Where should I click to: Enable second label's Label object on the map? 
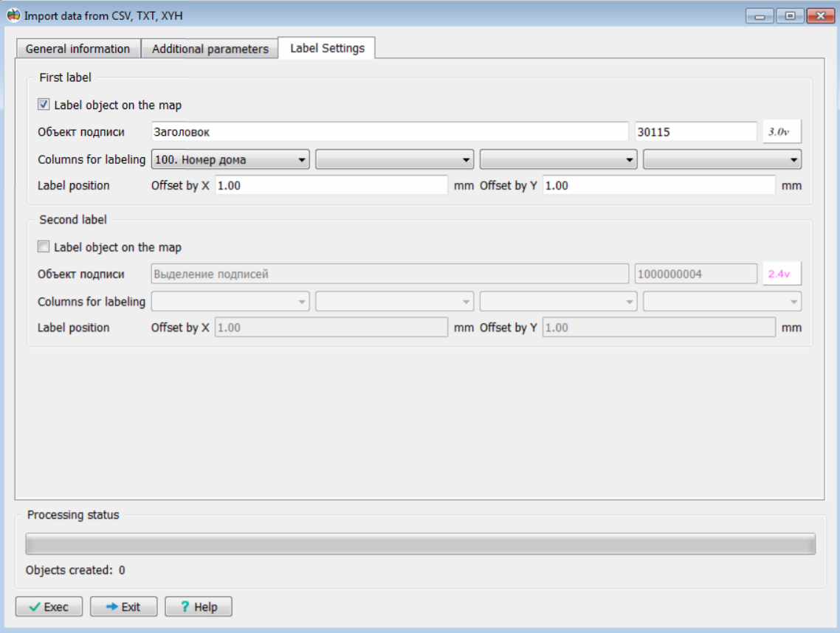tap(44, 247)
